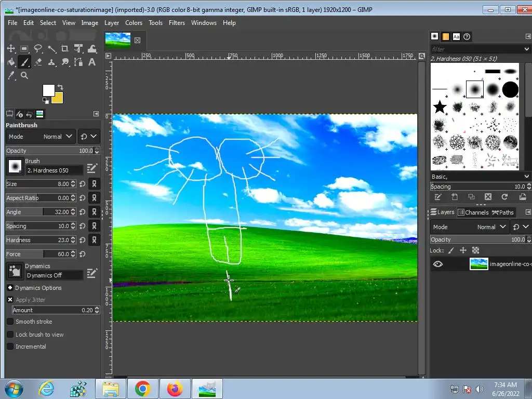532x399 pixels.
Task: Click the foreground white color swatch
Action: click(48, 90)
